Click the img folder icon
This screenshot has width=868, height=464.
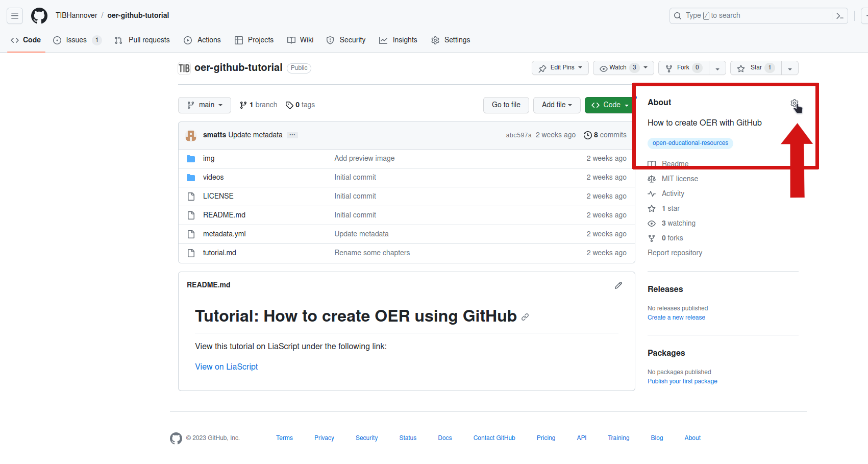[x=191, y=159]
